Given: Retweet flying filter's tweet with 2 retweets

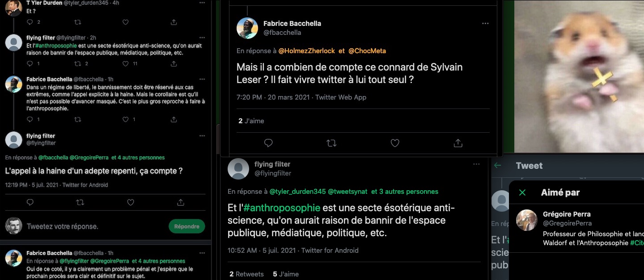Looking at the screenshot, I should (78, 64).
